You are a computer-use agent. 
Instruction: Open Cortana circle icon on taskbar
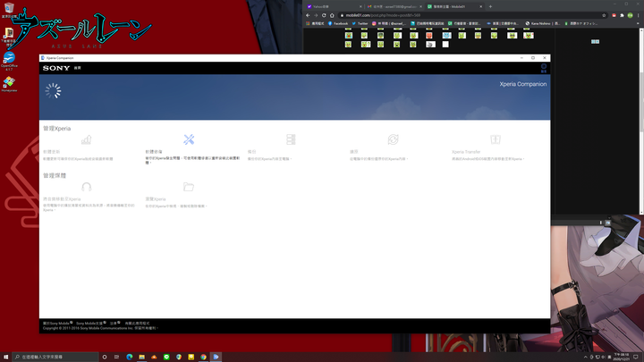click(x=105, y=357)
